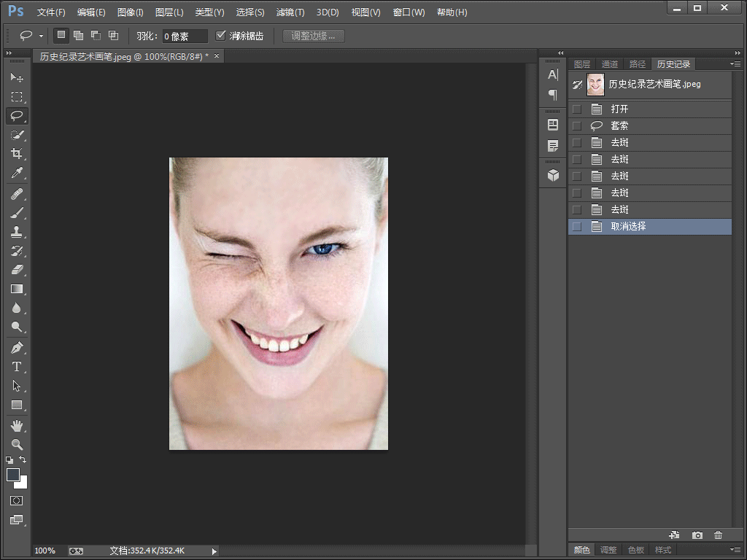
Task: Select the 取消选择 history state
Action: tap(650, 227)
